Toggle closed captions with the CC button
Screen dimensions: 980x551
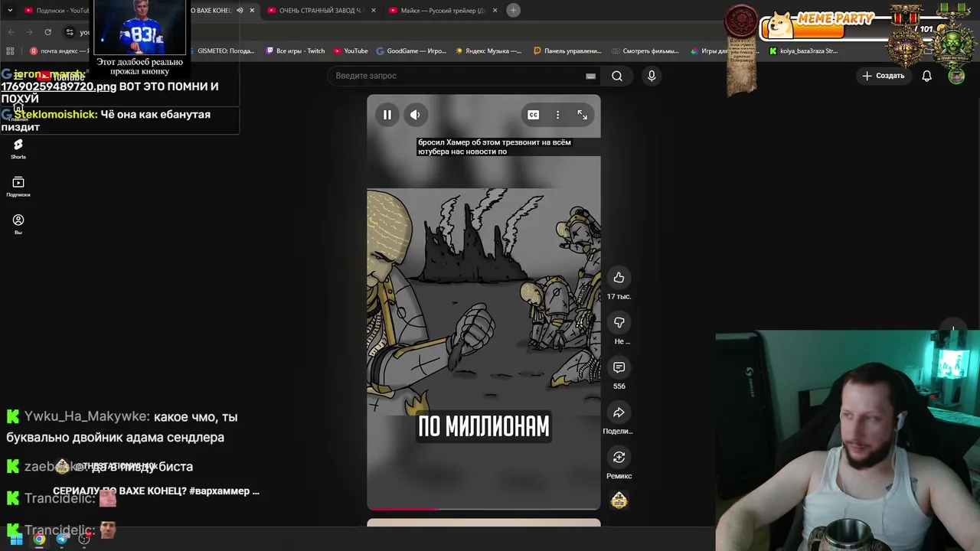(x=533, y=115)
